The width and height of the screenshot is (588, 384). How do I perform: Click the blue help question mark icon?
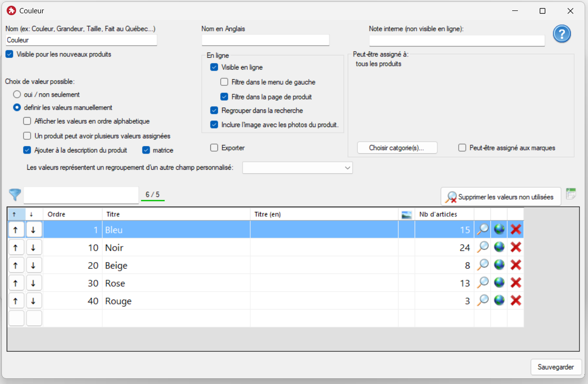562,34
